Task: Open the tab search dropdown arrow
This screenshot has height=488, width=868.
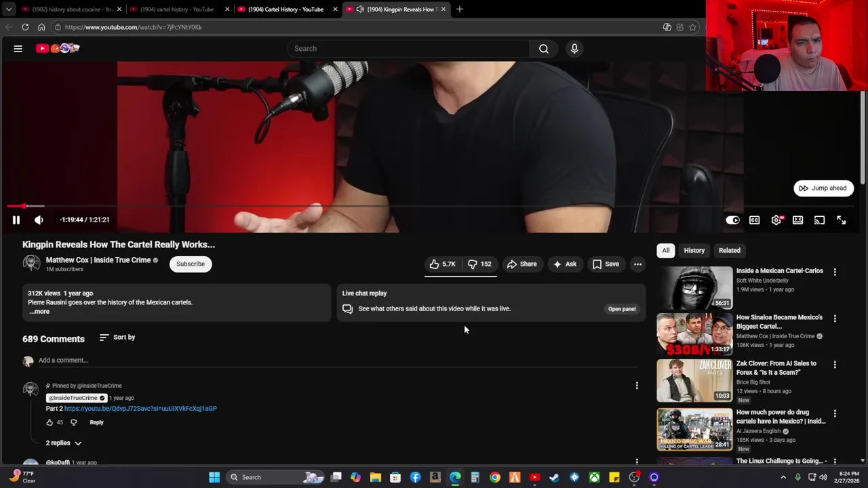Action: point(9,9)
